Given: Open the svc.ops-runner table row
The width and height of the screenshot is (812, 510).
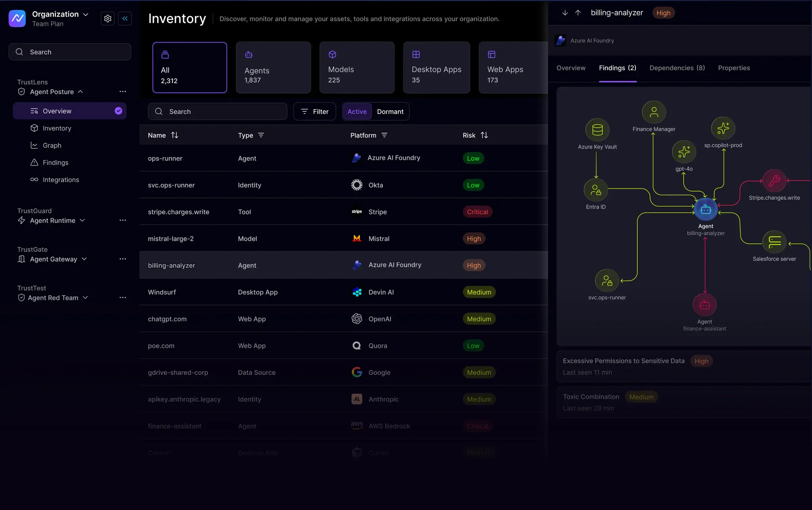Looking at the screenshot, I should coord(343,185).
